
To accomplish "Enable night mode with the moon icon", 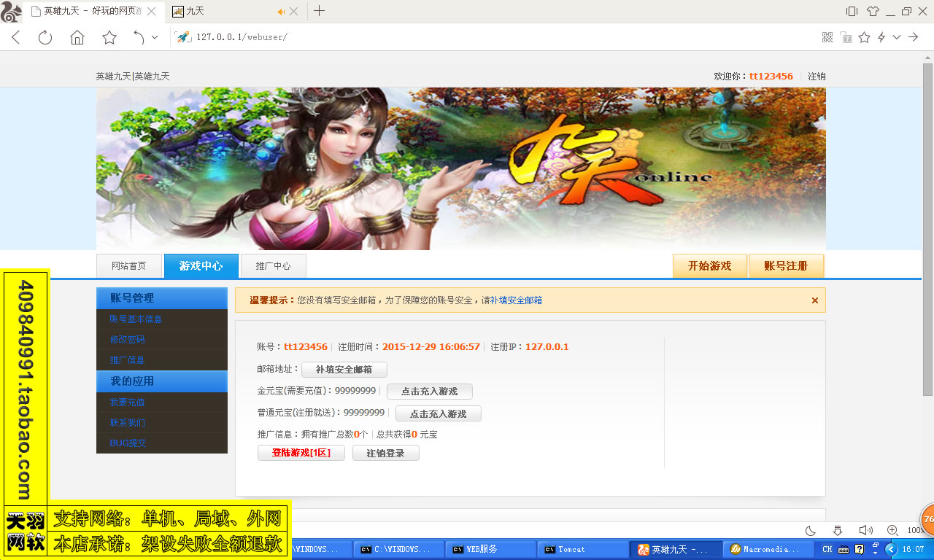I will point(811,532).
